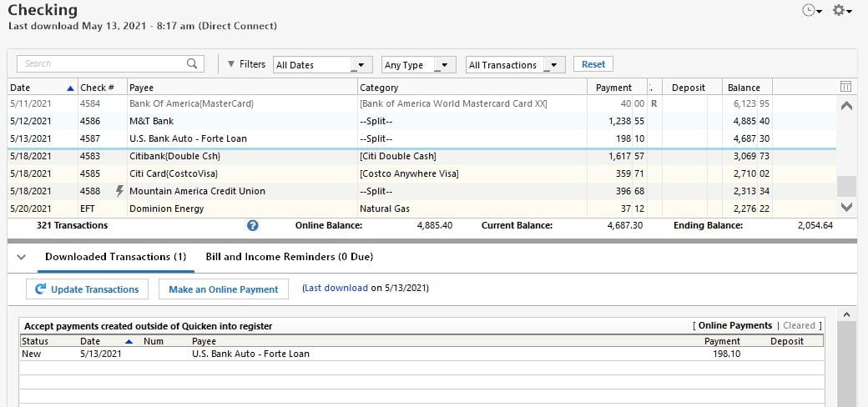Click the Category column header
Image resolution: width=868 pixels, height=407 pixels.
472,88
